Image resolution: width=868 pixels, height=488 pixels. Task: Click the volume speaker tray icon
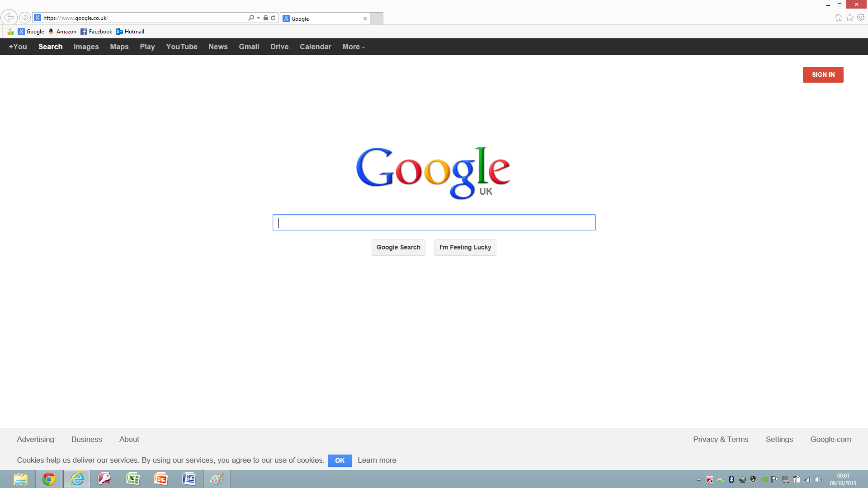pyautogui.click(x=818, y=479)
